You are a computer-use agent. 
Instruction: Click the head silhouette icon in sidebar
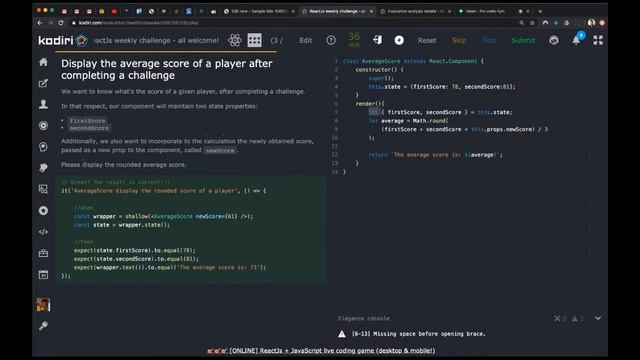[43, 147]
